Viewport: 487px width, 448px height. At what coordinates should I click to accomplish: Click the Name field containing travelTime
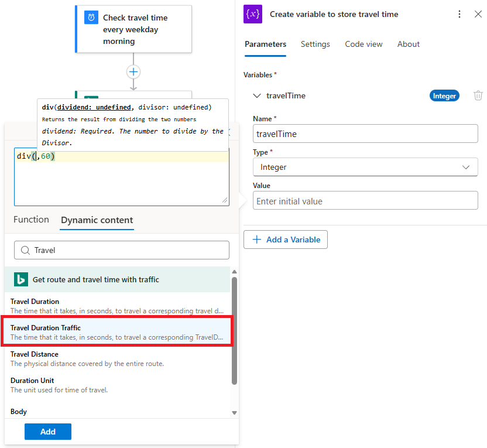point(365,134)
